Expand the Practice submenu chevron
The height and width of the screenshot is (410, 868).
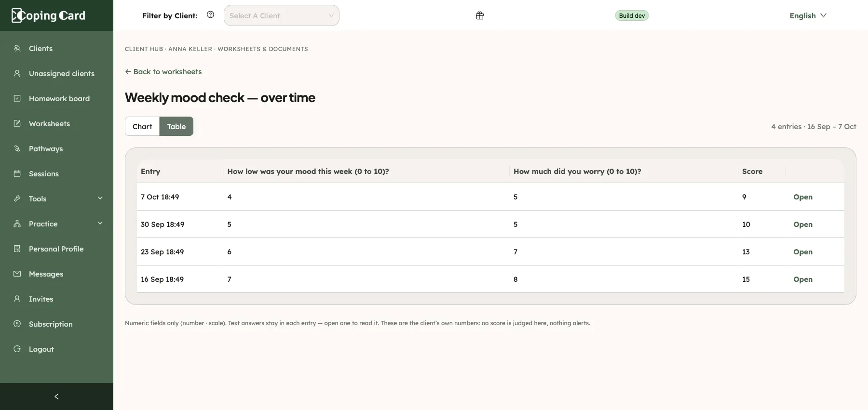coord(100,223)
